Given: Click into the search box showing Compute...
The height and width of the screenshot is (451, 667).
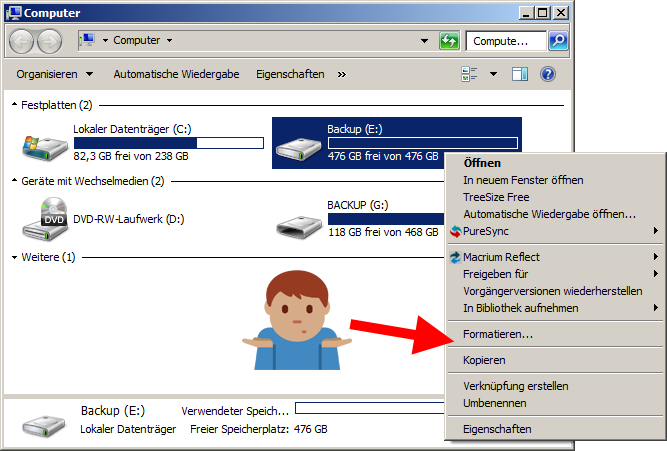Looking at the screenshot, I should pos(506,41).
